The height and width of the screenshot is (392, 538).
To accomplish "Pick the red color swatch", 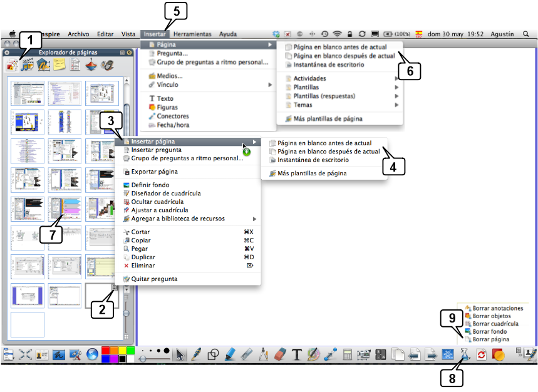I will point(106,349).
